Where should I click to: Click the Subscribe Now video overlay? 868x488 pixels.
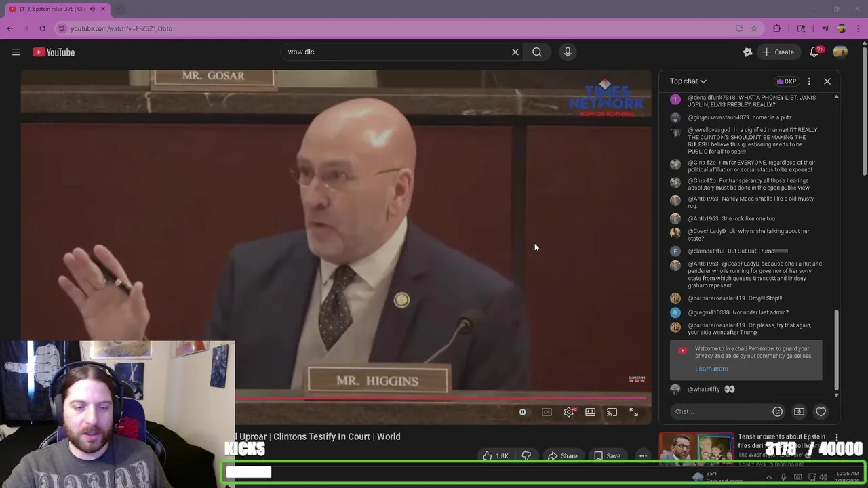tap(637, 379)
